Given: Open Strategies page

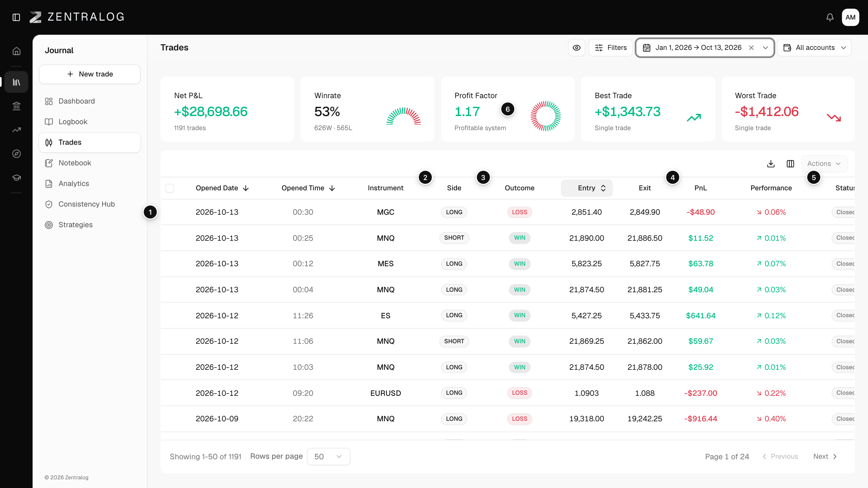Looking at the screenshot, I should pyautogui.click(x=90, y=225).
